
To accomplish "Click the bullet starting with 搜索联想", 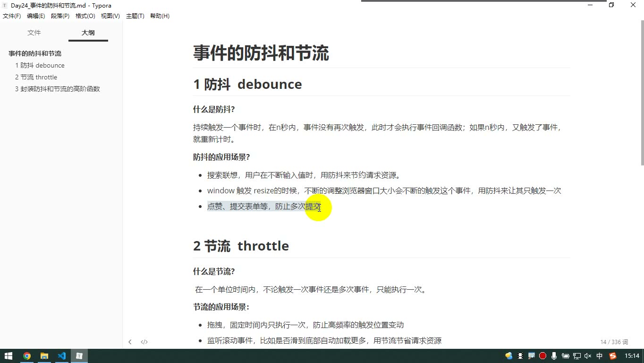I will (305, 175).
